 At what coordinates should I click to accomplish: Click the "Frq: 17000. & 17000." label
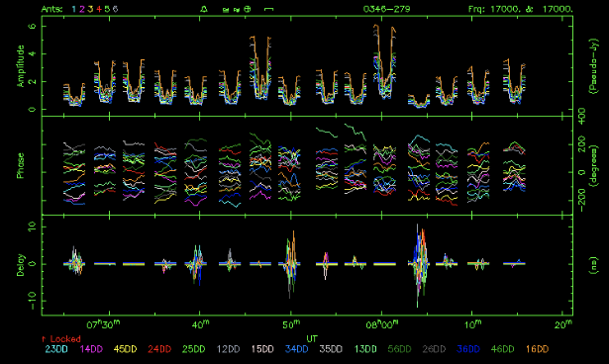(x=521, y=9)
